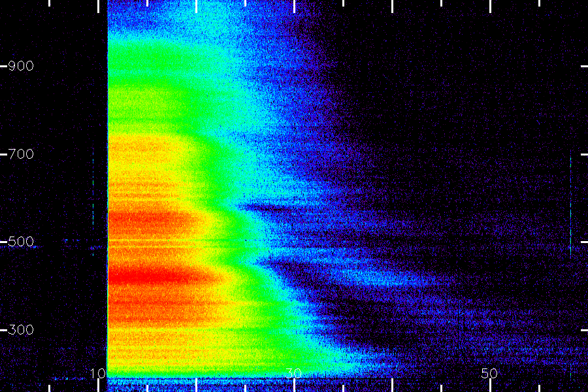Click the 300 y-axis label
This screenshot has width=588, height=392.
21,330
